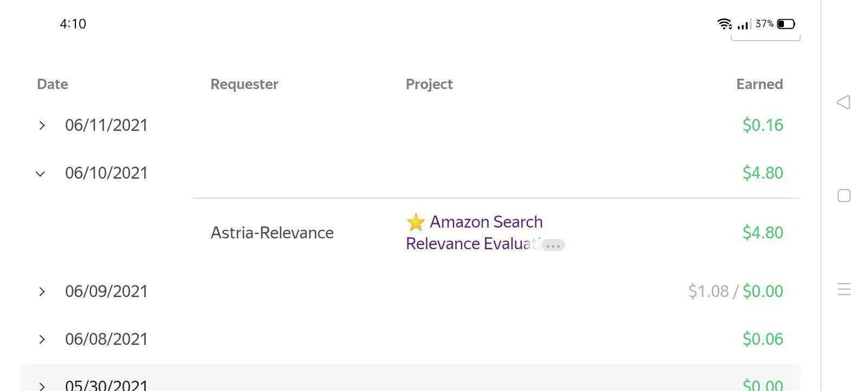Screen dimensions: 868x391
Task: Open Amazon Search Relevance Evaluation project link
Action: tap(475, 233)
